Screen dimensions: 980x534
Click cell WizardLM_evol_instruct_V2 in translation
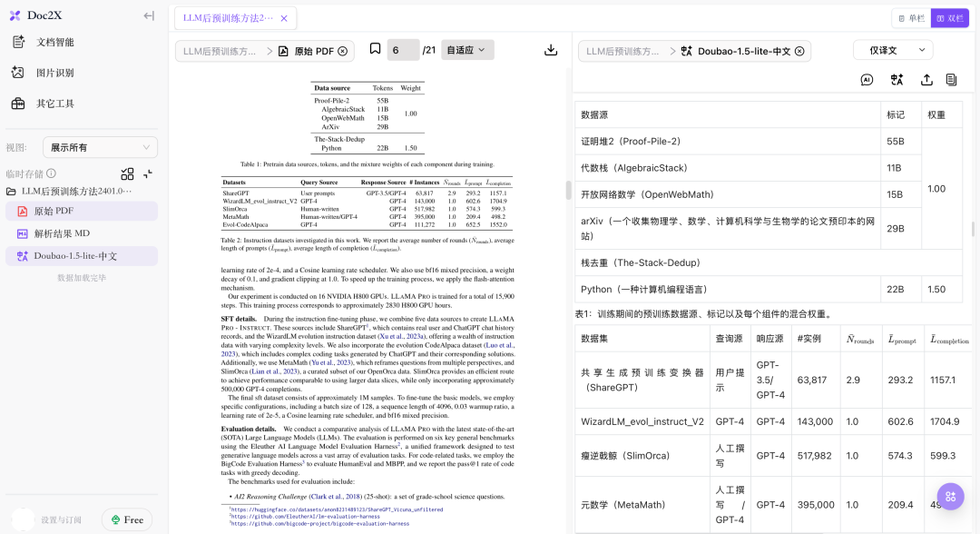642,421
